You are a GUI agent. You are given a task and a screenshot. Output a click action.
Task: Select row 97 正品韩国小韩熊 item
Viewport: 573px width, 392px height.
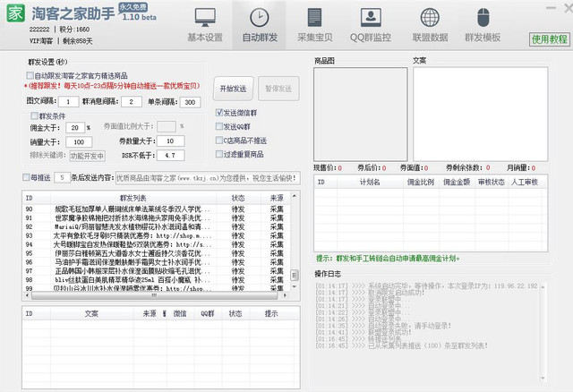coord(156,270)
